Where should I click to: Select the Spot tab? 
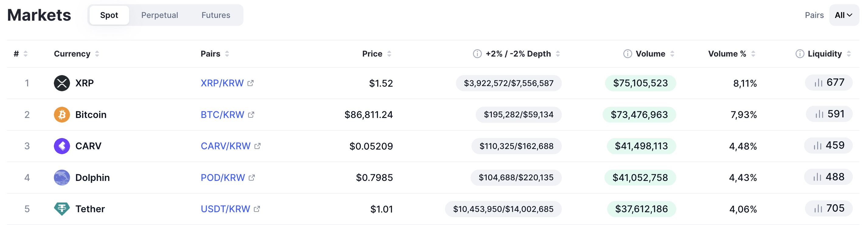pyautogui.click(x=109, y=15)
